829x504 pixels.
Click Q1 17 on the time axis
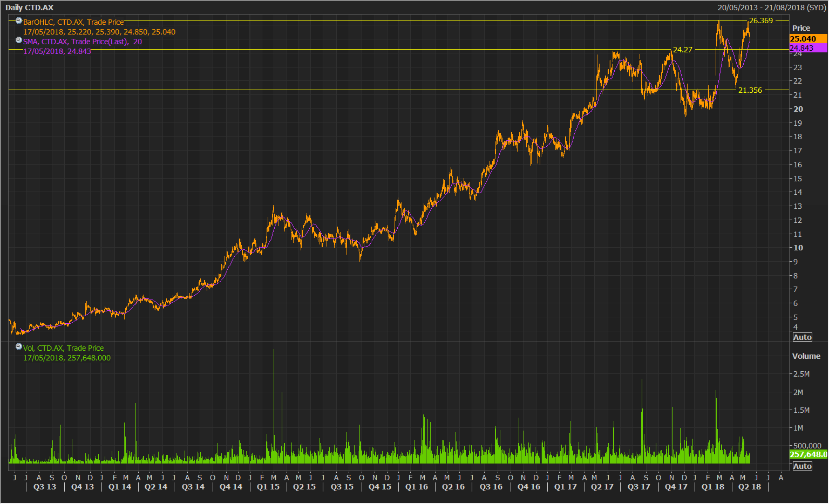pyautogui.click(x=566, y=487)
